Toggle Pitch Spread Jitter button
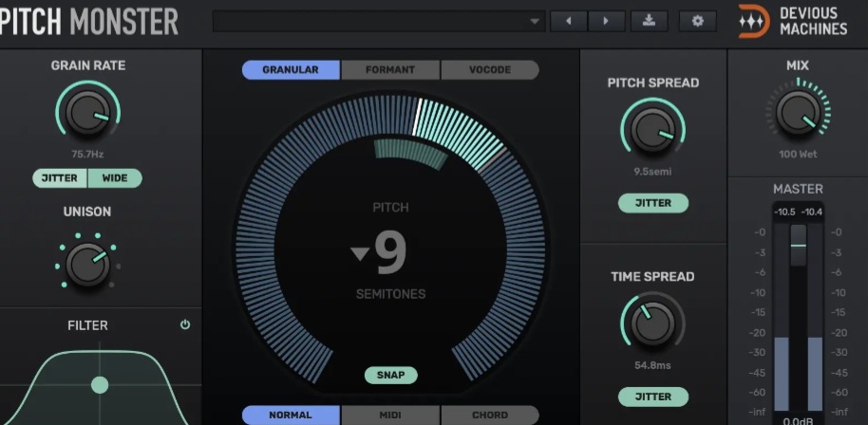 coord(653,203)
